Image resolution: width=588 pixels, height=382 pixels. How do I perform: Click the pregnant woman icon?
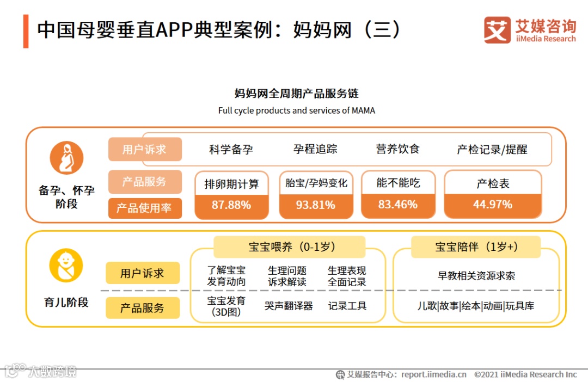point(67,158)
